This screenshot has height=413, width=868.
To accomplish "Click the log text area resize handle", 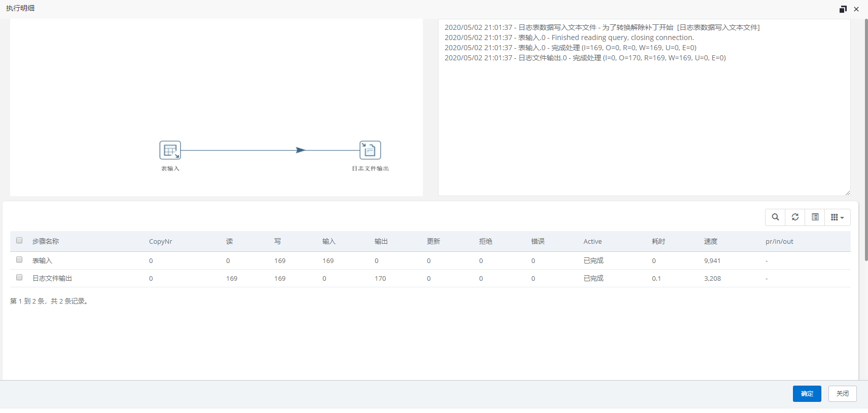I will tap(847, 193).
